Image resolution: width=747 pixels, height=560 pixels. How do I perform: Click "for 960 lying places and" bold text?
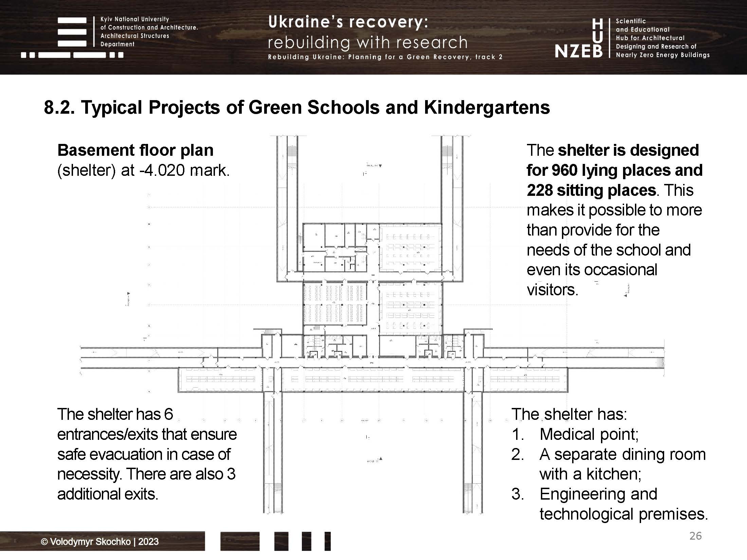coord(615,170)
